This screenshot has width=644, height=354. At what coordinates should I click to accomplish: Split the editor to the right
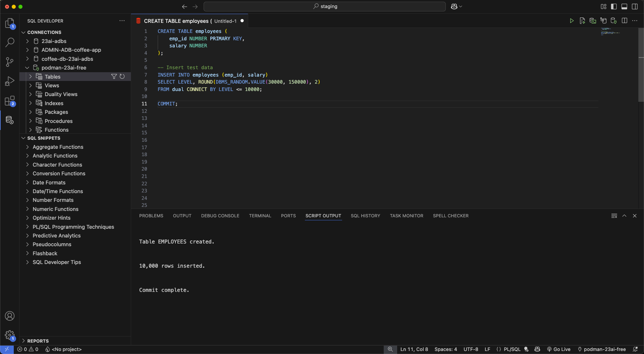click(x=624, y=21)
